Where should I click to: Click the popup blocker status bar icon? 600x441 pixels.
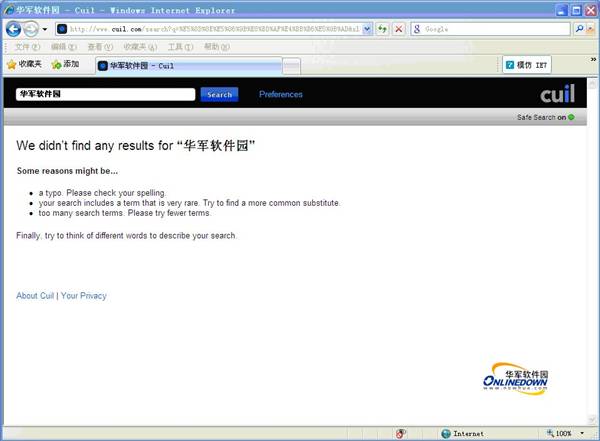(400, 433)
